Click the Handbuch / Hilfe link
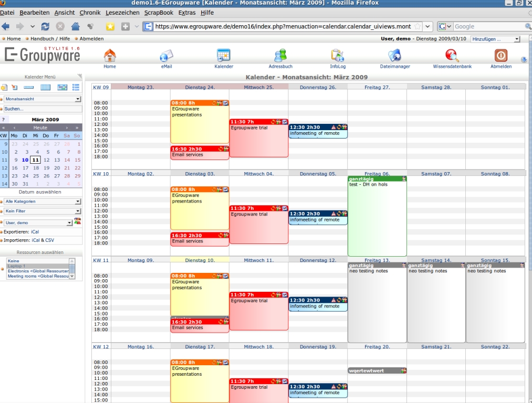The height and width of the screenshot is (403, 532). [50, 39]
